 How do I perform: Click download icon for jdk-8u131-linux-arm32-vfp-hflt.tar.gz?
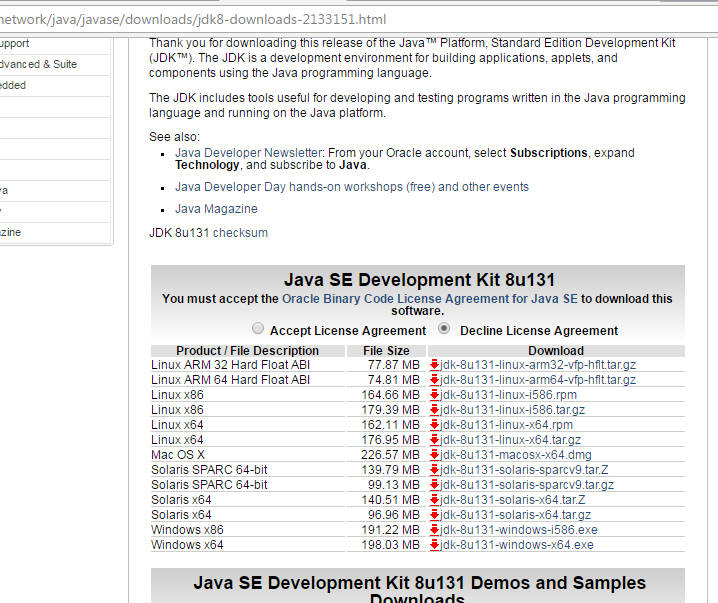[x=435, y=365]
